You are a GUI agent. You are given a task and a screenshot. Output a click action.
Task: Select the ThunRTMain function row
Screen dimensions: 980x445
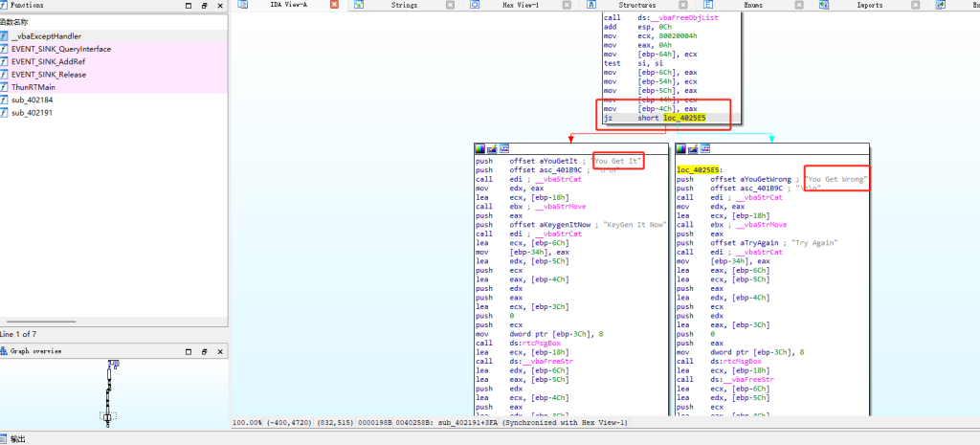point(114,87)
